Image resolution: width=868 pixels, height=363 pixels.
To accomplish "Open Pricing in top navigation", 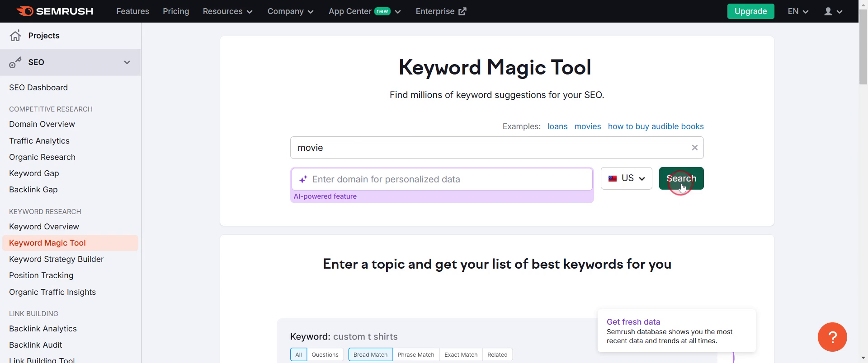I will pyautogui.click(x=176, y=11).
